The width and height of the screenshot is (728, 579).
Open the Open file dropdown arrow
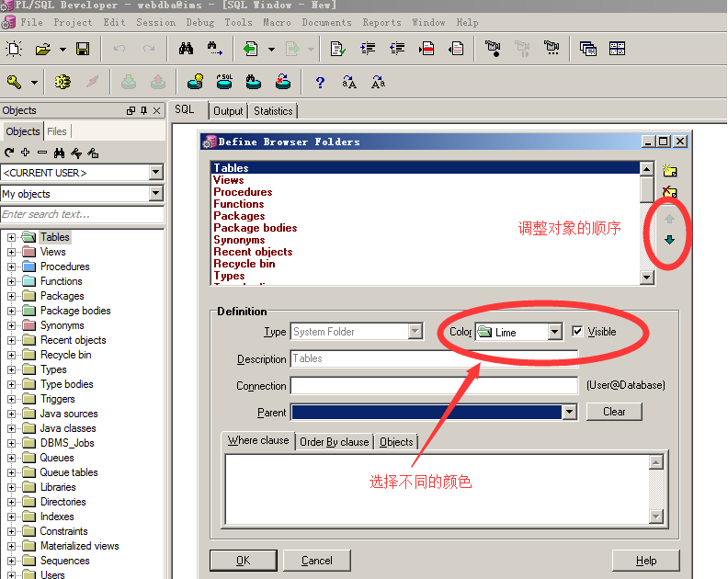tap(63, 49)
